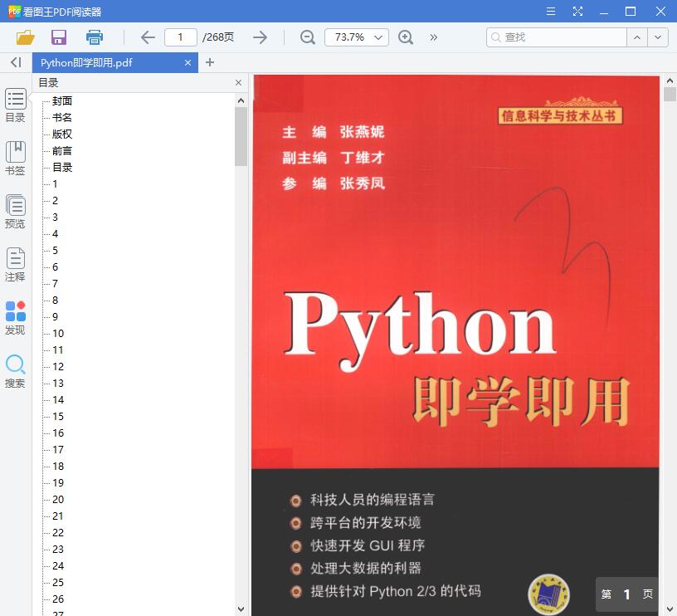Open the zoom level 73.7% dropdown
This screenshot has width=677, height=616.
click(357, 37)
